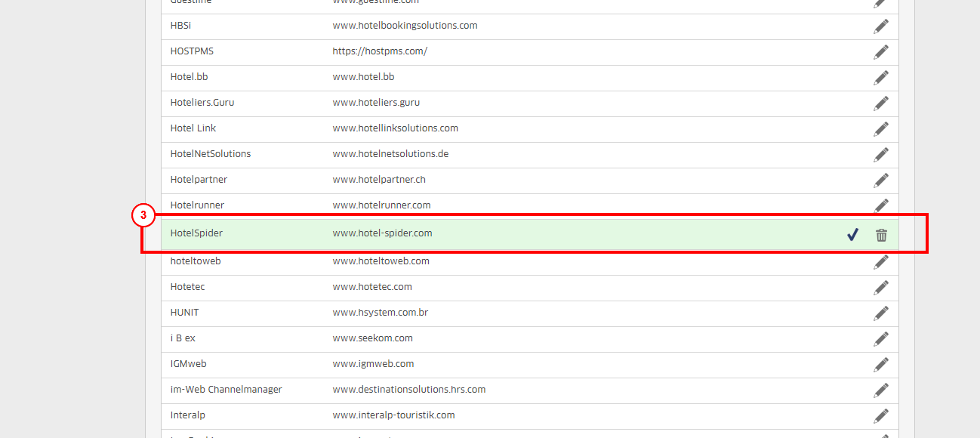Click www.hotelbookingsolutions.com text
This screenshot has height=438, width=980.
[405, 26]
